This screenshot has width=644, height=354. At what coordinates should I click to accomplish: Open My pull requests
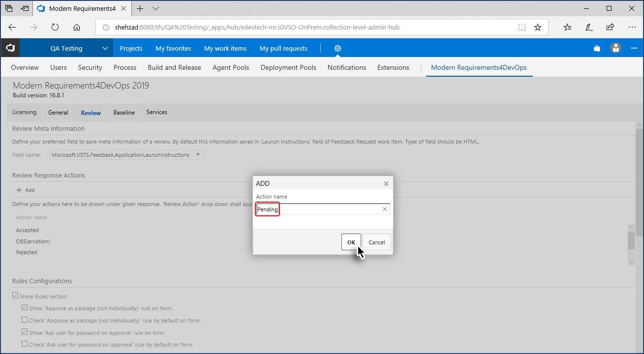[283, 48]
